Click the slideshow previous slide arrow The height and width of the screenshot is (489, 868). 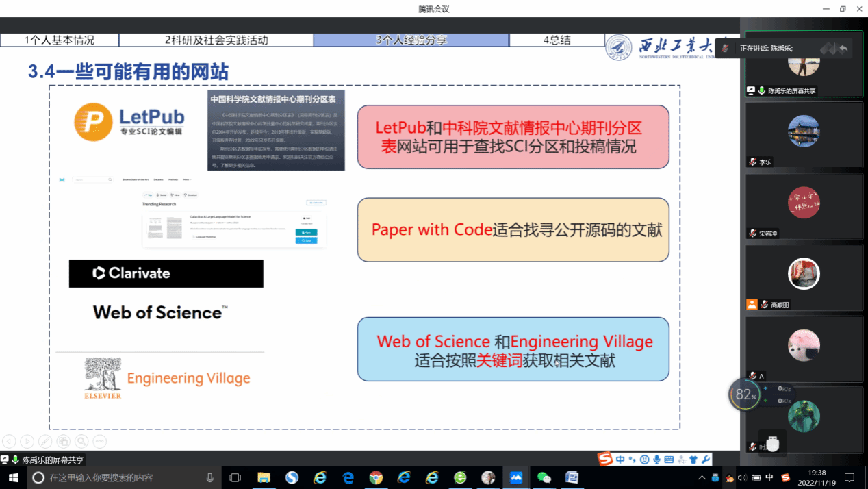tap(9, 441)
